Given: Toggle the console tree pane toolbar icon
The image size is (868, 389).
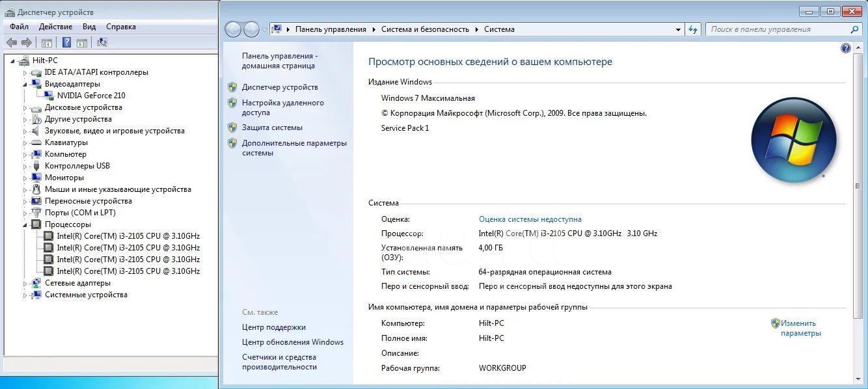Looking at the screenshot, I should pos(46,43).
